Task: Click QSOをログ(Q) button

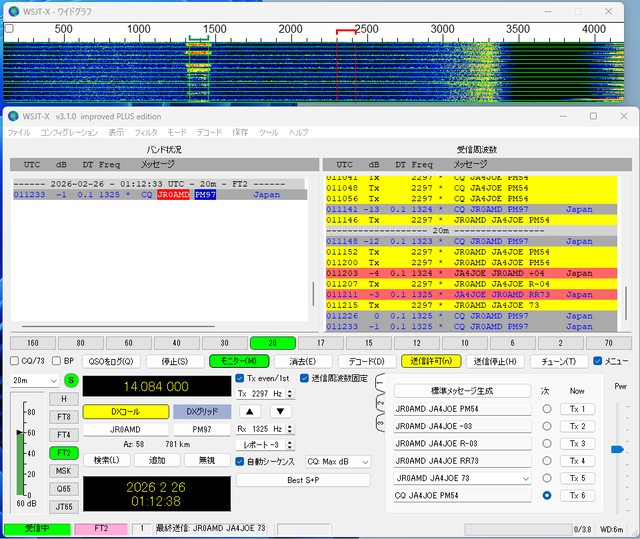Action: [111, 362]
